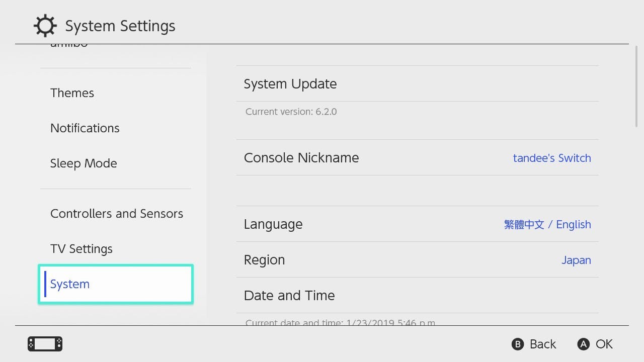
Task: Select the highlighted System entry
Action: click(116, 284)
